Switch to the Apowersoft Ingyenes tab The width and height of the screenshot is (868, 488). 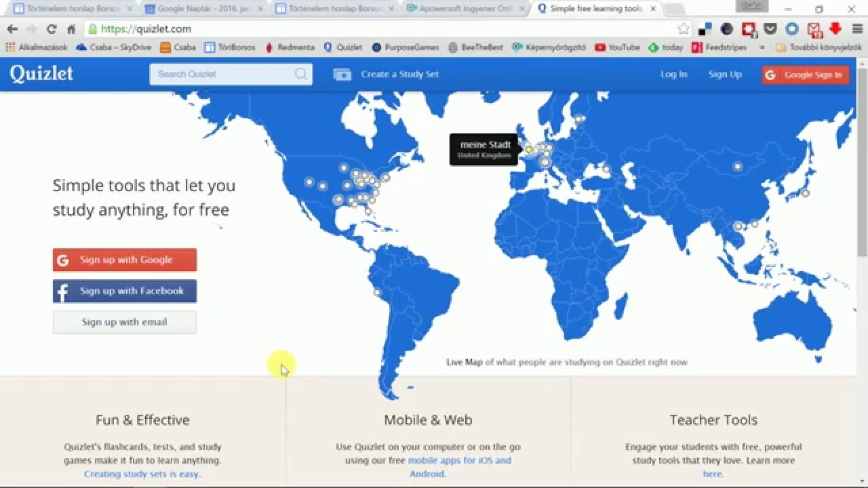click(x=465, y=9)
